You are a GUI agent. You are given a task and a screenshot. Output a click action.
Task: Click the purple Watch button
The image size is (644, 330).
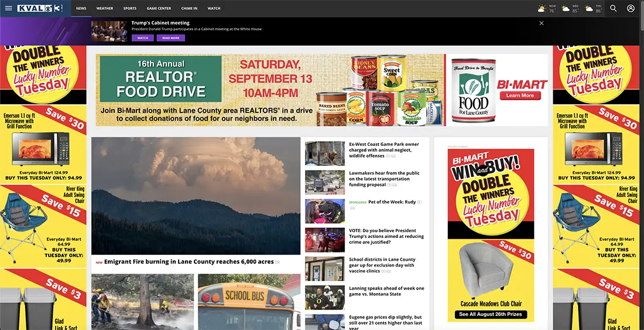[142, 38]
